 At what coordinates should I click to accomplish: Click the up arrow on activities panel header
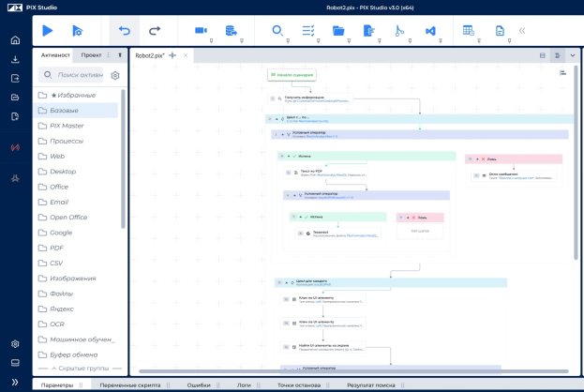(x=120, y=54)
